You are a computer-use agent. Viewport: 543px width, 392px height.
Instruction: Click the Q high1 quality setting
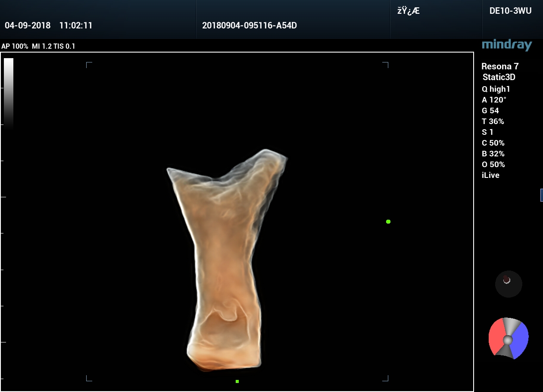click(496, 89)
